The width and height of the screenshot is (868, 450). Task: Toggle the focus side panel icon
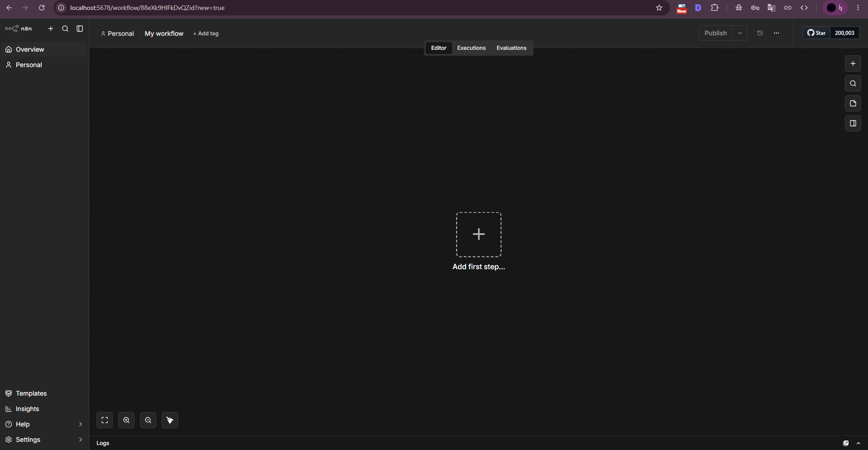coord(853,123)
